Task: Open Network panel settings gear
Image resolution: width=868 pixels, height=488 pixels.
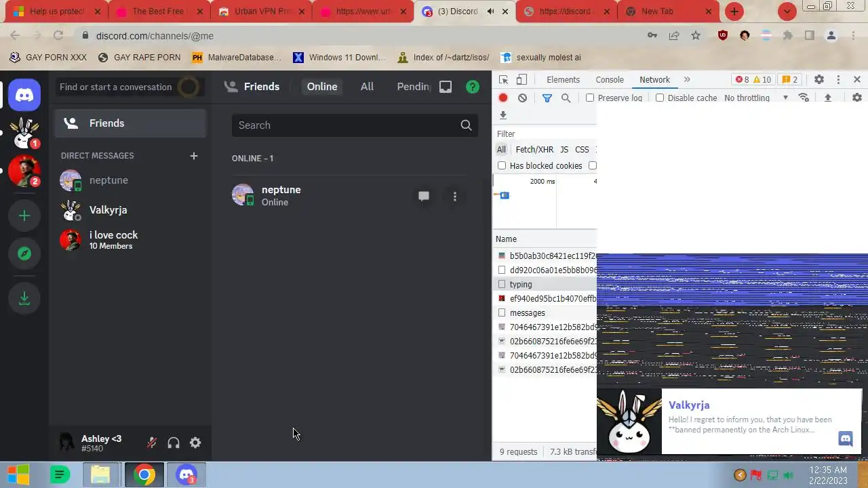Action: tap(857, 98)
